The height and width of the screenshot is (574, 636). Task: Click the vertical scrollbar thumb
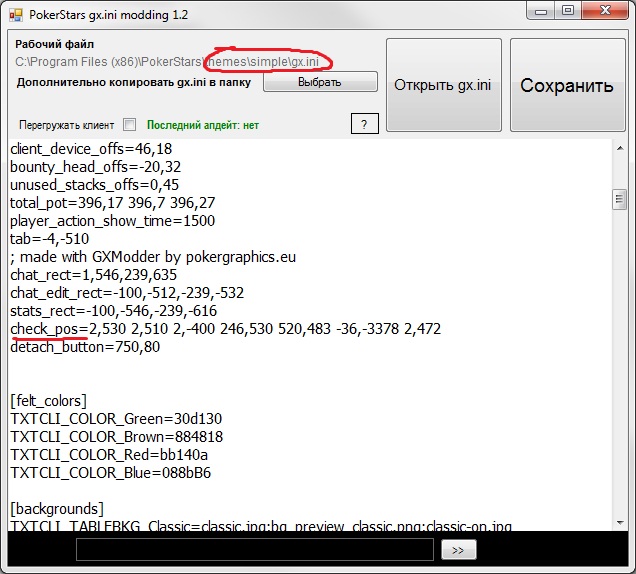tap(619, 199)
